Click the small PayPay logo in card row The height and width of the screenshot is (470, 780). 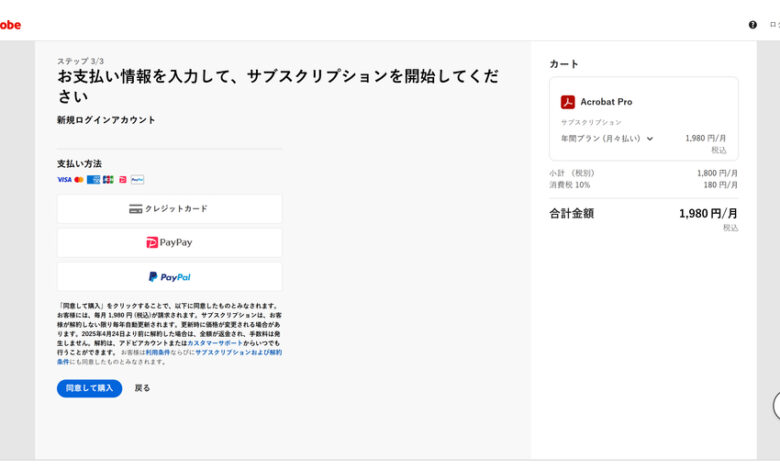tap(123, 180)
